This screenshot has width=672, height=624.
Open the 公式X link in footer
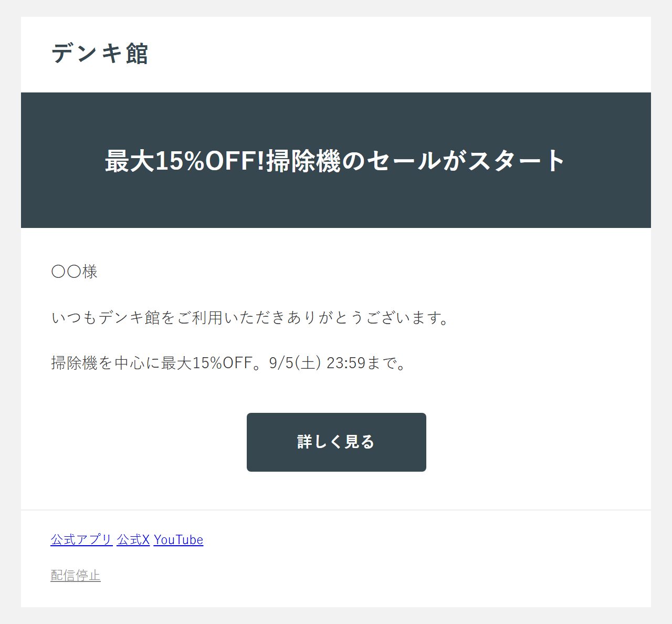tap(133, 539)
